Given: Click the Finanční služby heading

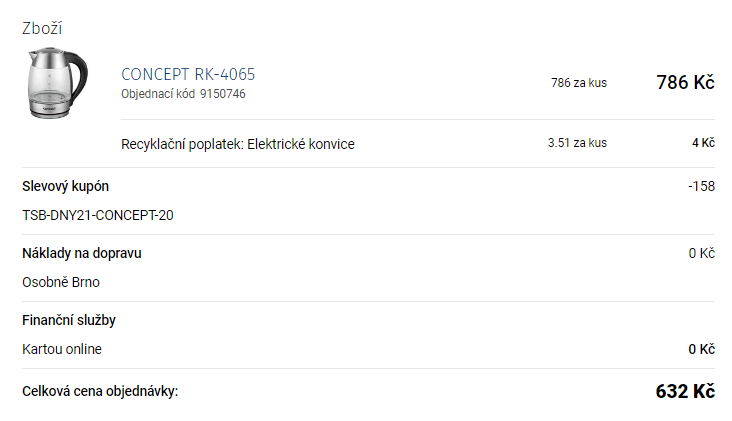Looking at the screenshot, I should click(69, 320).
